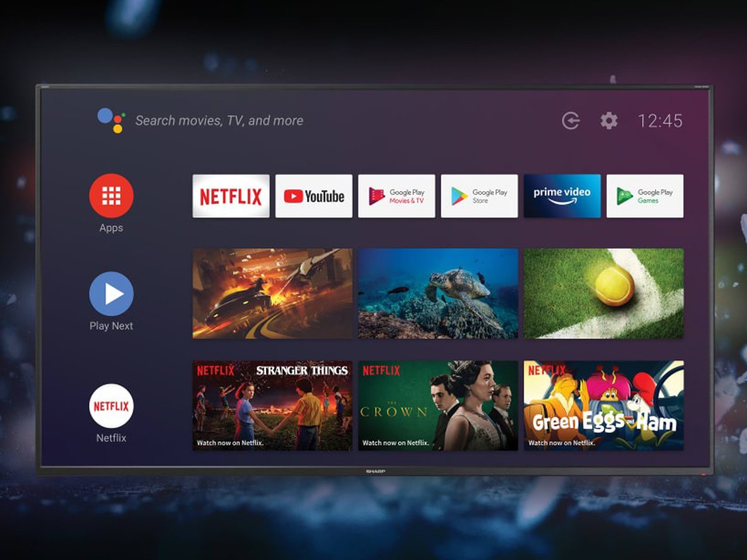Click the 'Netflix' label under round icon
This screenshot has width=747, height=560.
111,438
